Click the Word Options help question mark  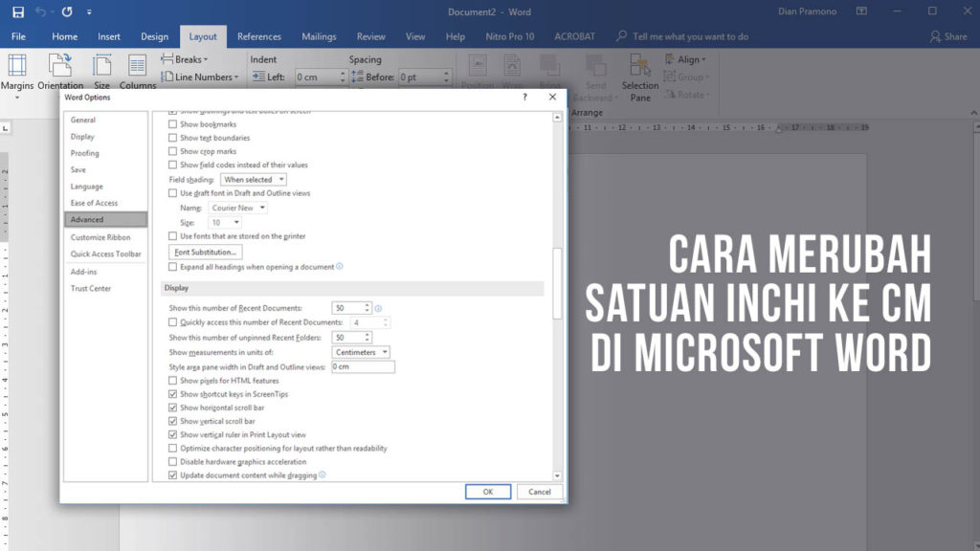(x=525, y=97)
